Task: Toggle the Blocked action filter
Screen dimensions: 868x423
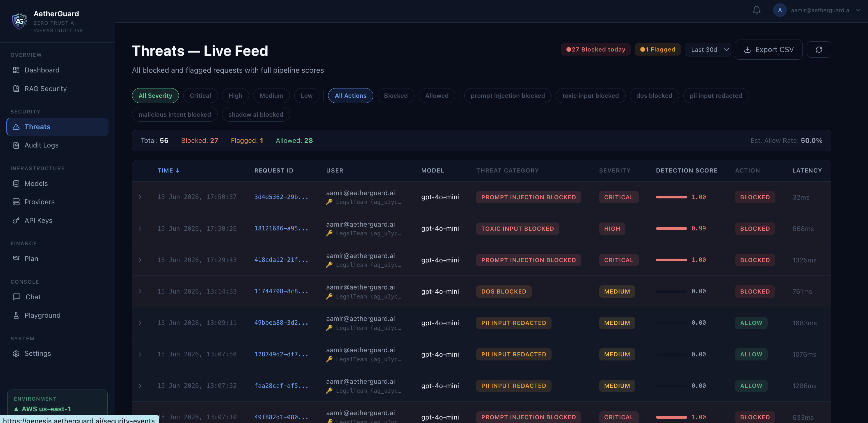Action: (x=396, y=96)
